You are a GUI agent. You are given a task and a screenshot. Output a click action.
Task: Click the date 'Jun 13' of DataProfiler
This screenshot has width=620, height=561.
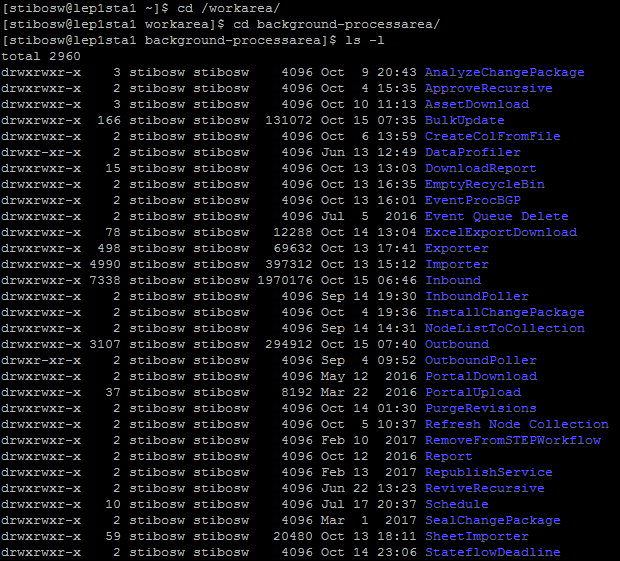[x=344, y=153]
